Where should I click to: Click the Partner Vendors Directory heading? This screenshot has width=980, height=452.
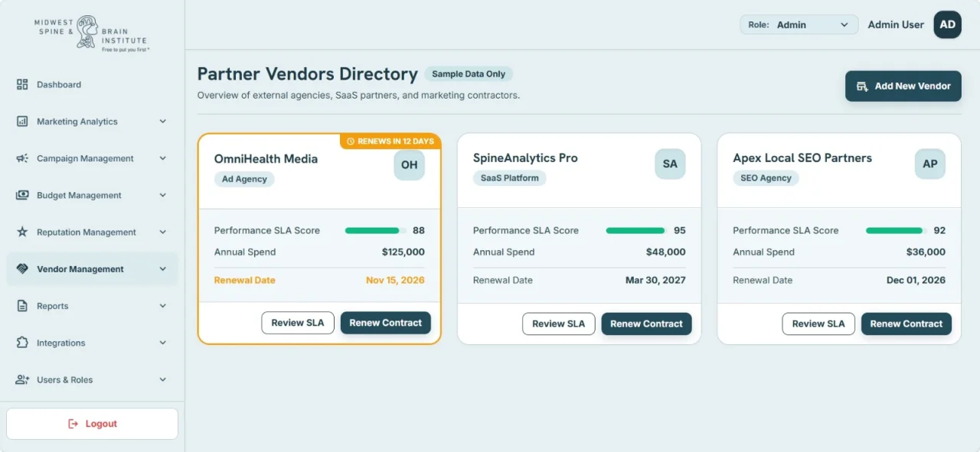point(308,74)
